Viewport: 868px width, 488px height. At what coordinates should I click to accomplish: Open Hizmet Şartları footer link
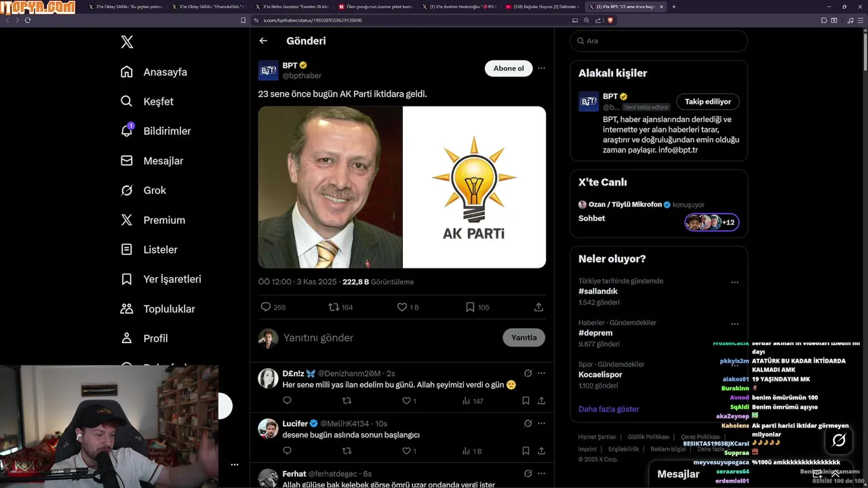[597, 437]
